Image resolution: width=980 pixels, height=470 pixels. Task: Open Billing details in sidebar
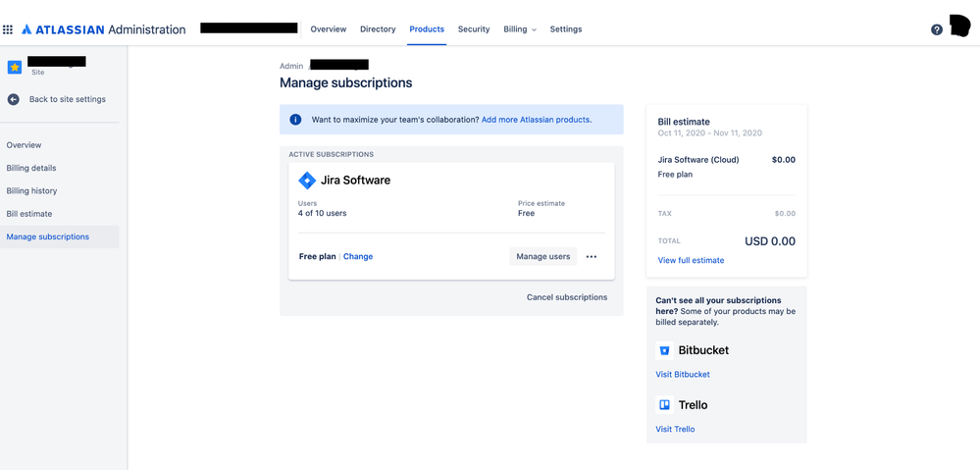pyautogui.click(x=31, y=168)
